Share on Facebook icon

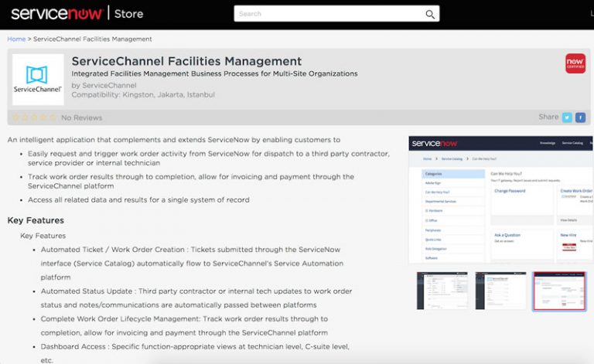(580, 117)
